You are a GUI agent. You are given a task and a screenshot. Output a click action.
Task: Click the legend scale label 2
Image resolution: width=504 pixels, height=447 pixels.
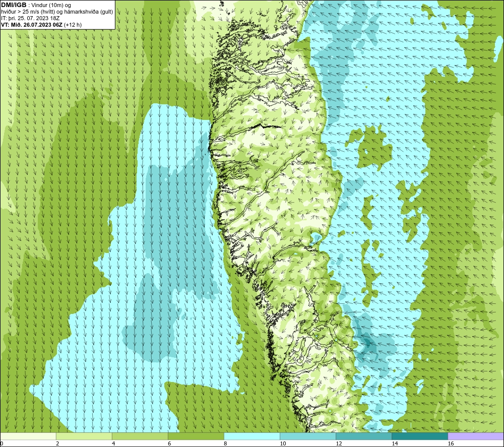coord(57,444)
